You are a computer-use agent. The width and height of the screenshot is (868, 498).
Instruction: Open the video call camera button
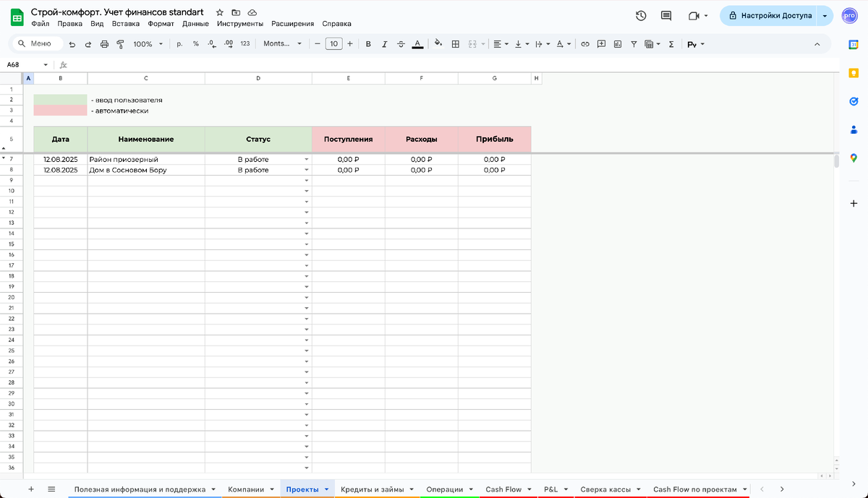[x=694, y=16]
